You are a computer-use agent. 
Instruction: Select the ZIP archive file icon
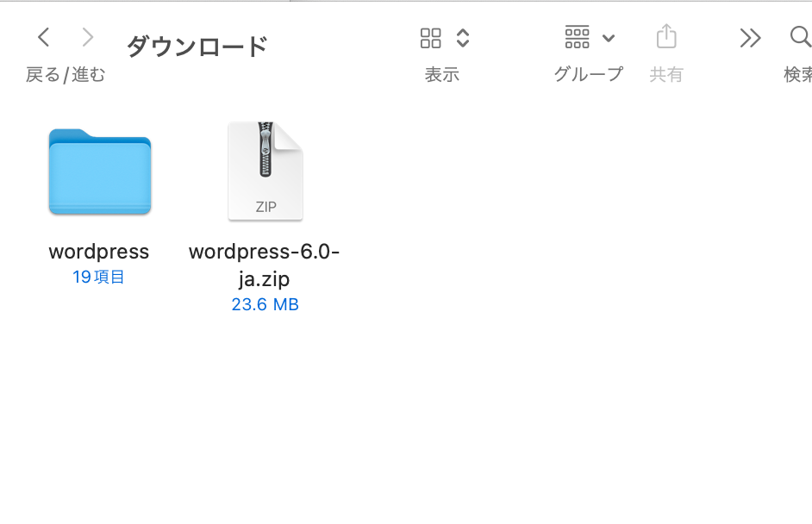pos(265,171)
